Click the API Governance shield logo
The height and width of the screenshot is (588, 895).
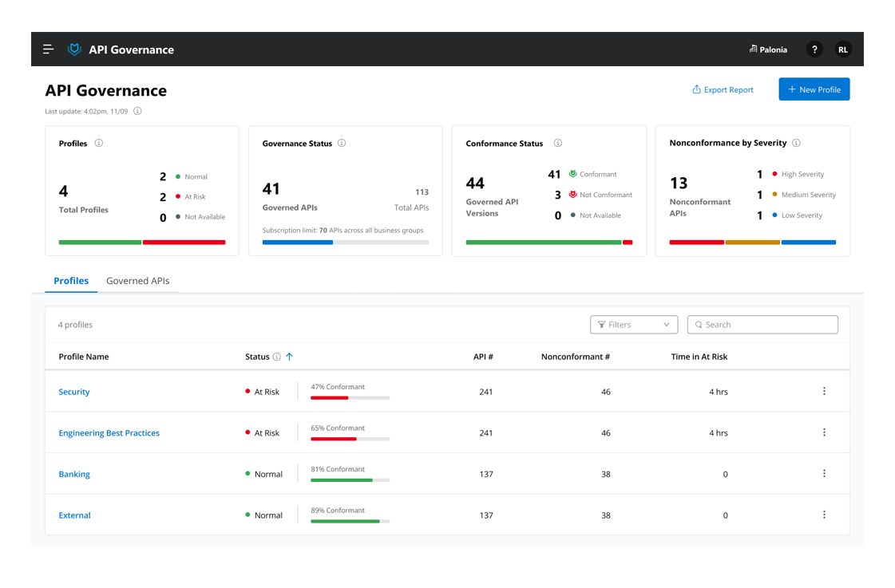[74, 49]
